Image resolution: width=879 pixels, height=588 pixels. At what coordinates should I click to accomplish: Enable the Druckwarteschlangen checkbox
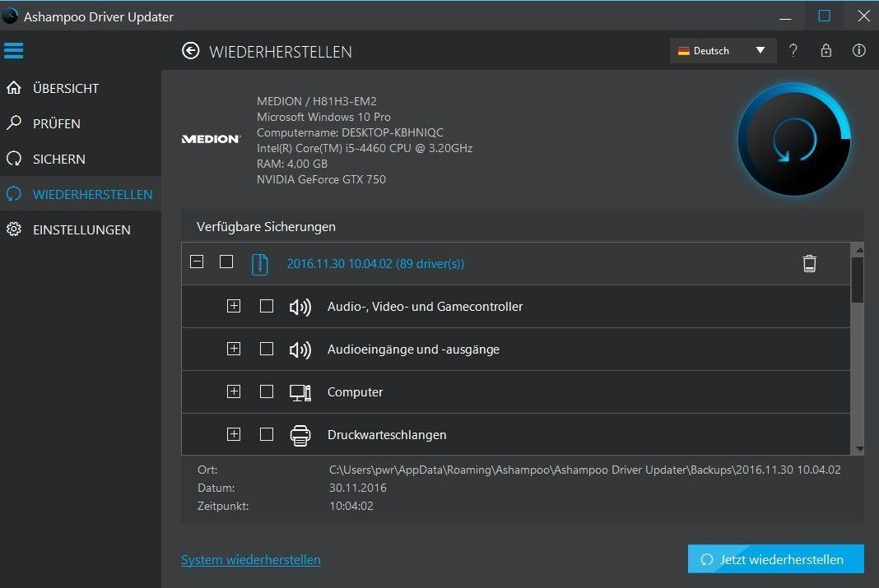pos(267,434)
